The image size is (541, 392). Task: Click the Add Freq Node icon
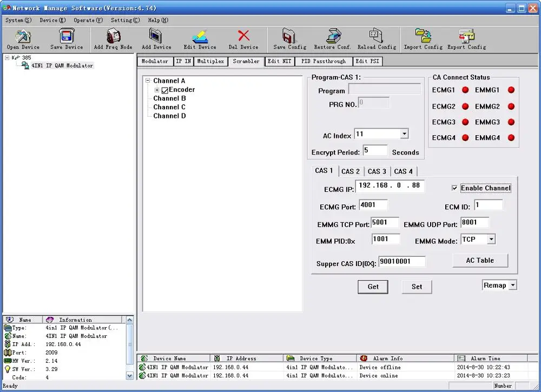click(x=113, y=37)
